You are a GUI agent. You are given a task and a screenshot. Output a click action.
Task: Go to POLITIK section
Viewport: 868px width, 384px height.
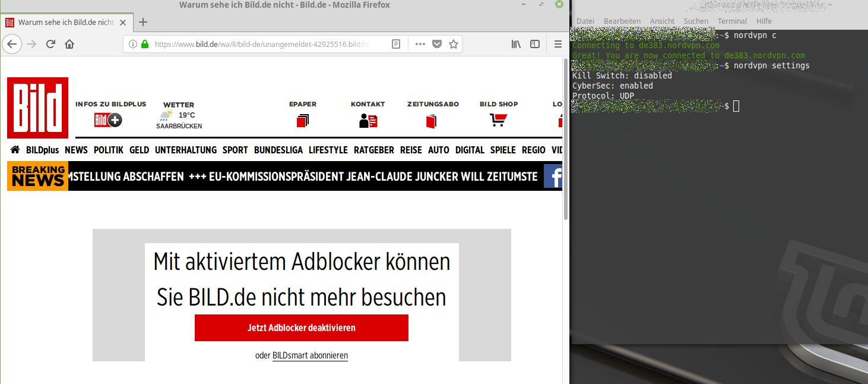109,150
